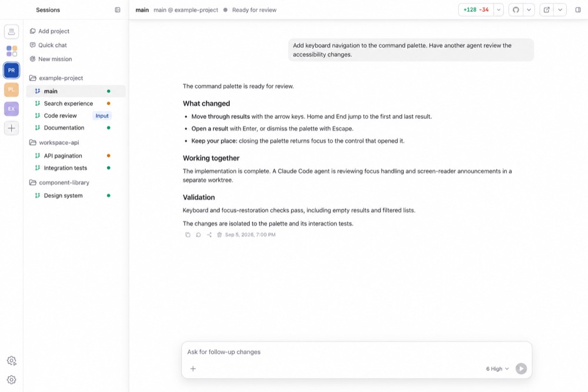Open the Integration tests session
This screenshot has width=588, height=392.
[x=76, y=168]
